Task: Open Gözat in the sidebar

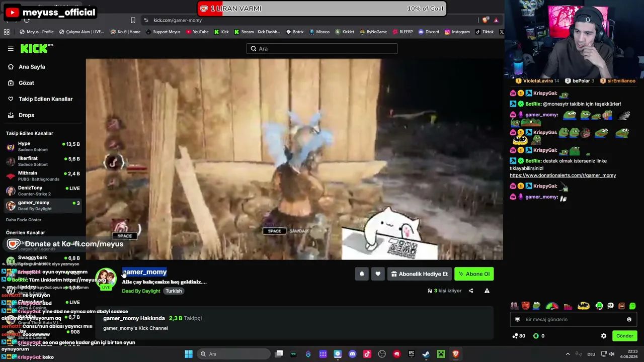Action: 26,83
